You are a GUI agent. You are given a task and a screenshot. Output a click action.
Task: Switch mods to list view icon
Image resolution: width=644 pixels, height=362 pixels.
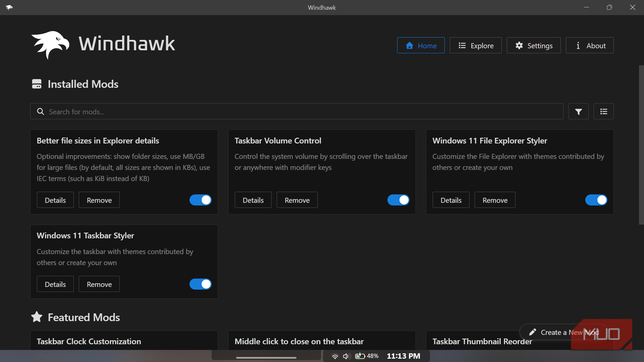coord(603,112)
